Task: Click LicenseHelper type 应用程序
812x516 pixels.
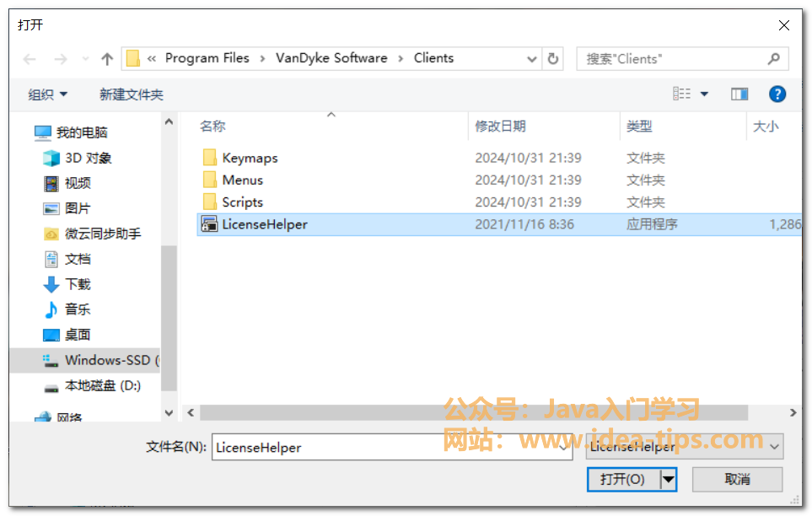Action: click(x=652, y=224)
